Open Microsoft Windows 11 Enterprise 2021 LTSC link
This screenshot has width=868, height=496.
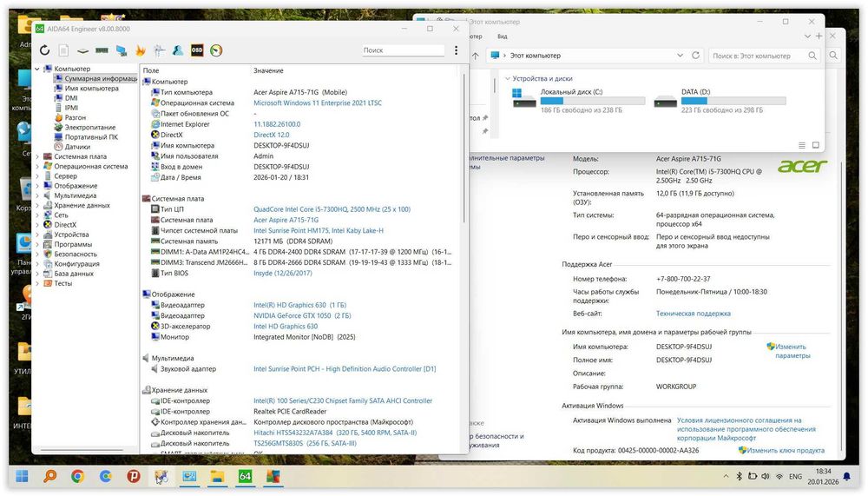point(318,103)
